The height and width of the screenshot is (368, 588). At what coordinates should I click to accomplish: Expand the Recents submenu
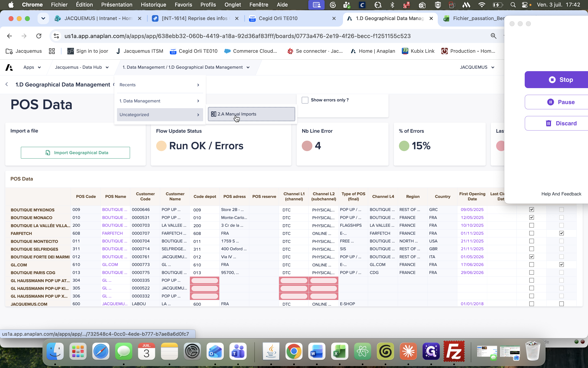160,85
